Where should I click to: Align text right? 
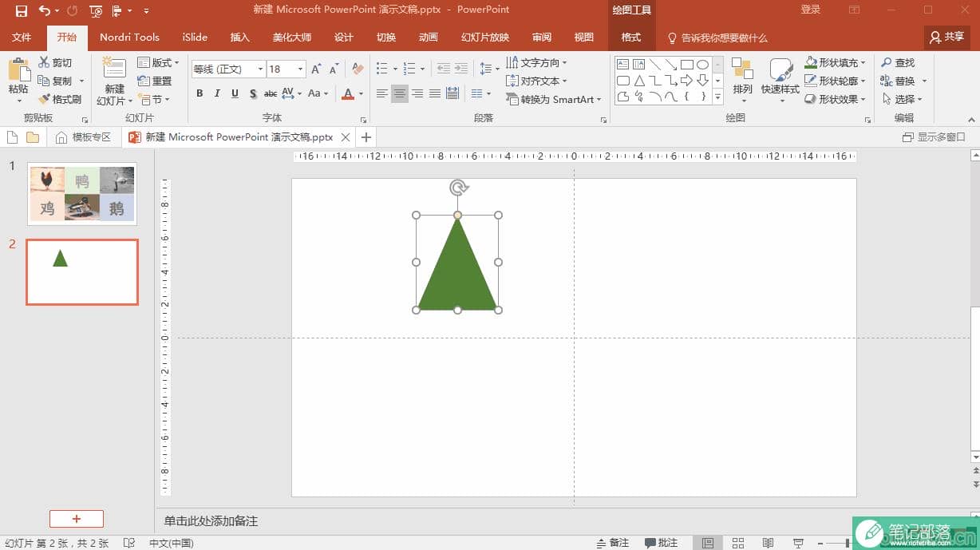click(x=417, y=93)
